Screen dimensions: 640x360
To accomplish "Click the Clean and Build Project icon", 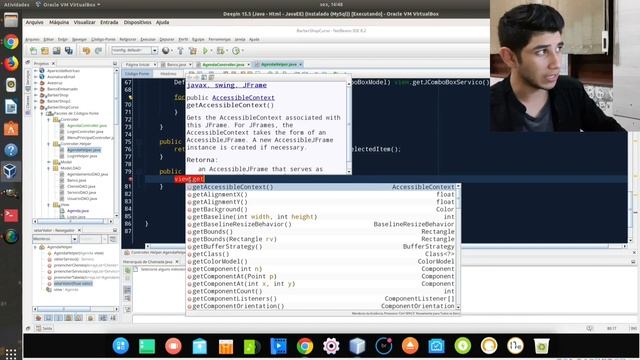I will coord(192,51).
